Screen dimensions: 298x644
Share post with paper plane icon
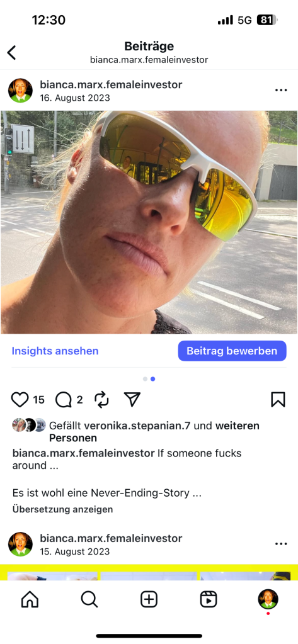132,399
